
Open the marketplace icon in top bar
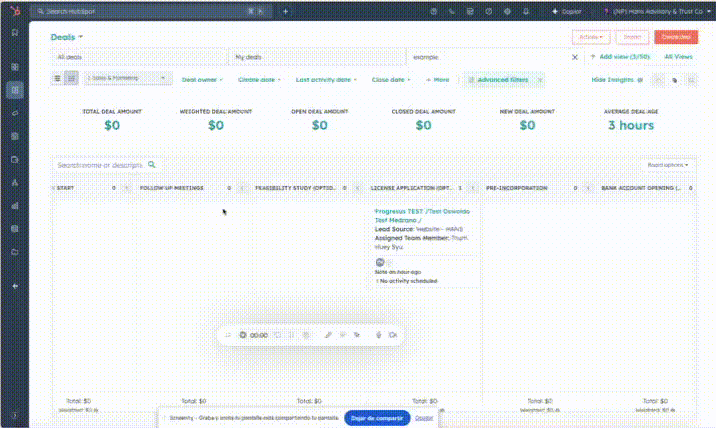[470, 11]
